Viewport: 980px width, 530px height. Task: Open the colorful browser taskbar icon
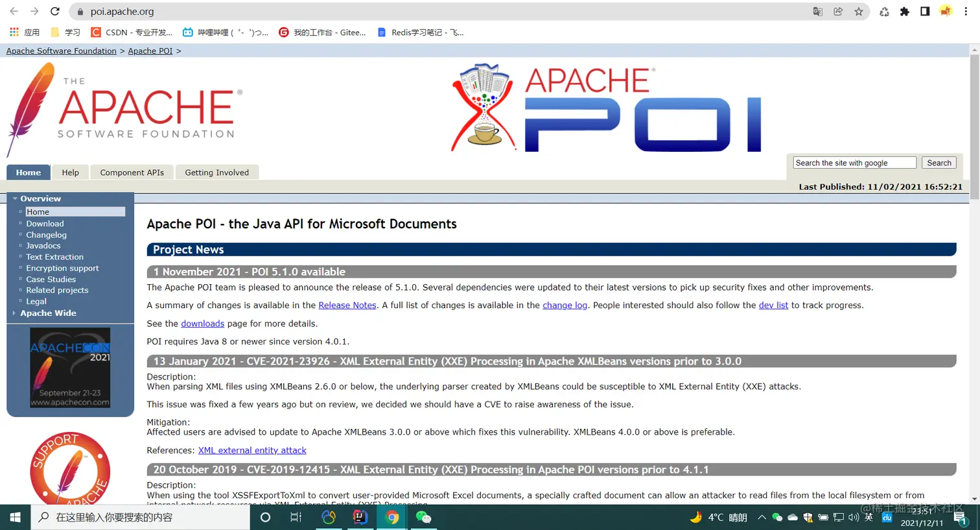tap(329, 517)
